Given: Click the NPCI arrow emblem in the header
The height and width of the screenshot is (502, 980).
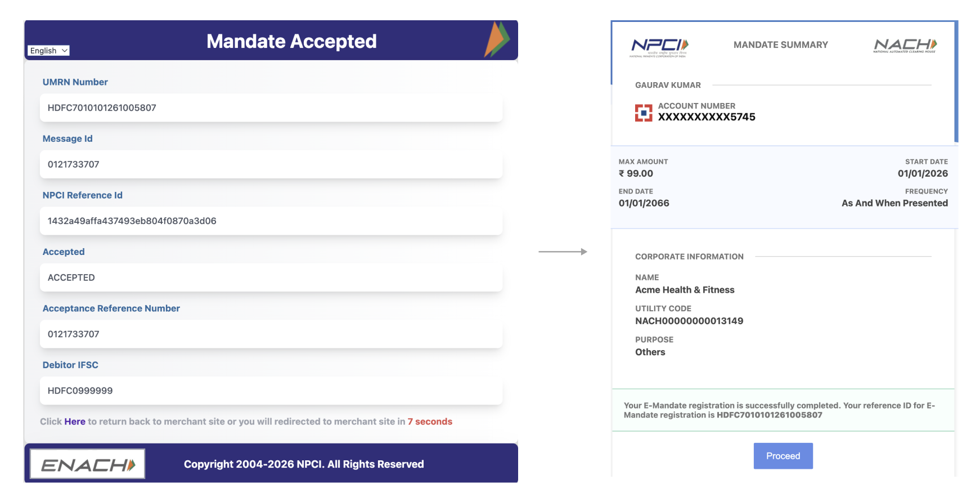Looking at the screenshot, I should pyautogui.click(x=497, y=40).
